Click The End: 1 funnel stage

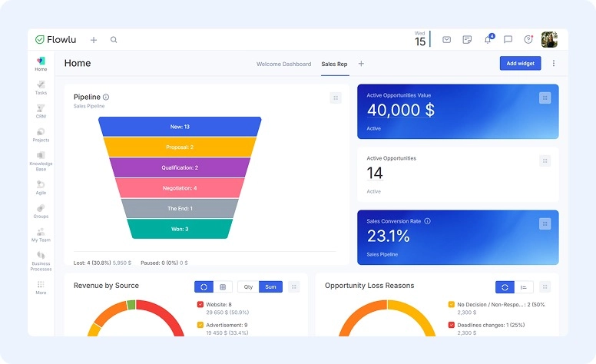180,209
